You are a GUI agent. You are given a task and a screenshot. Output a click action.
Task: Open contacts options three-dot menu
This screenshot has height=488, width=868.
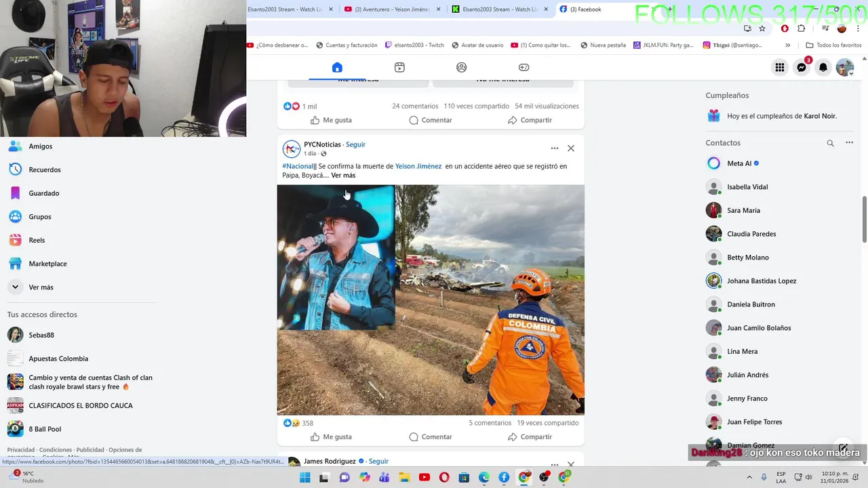click(849, 143)
